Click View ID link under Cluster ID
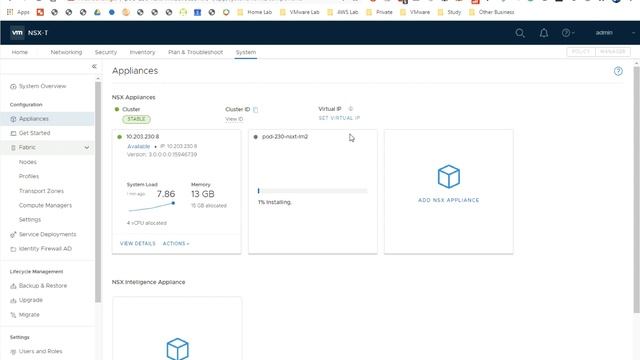The height and width of the screenshot is (360, 640). 234,119
